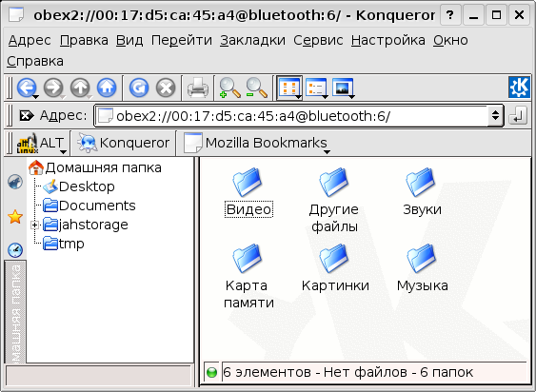Image resolution: width=536 pixels, height=392 pixels.
Task: Open the Окно menu
Action: 450,40
